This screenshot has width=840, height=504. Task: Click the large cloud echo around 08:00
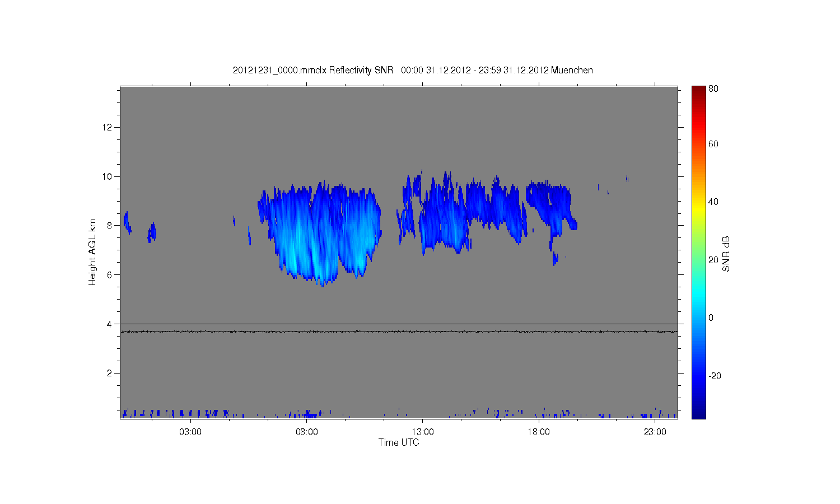click(319, 232)
